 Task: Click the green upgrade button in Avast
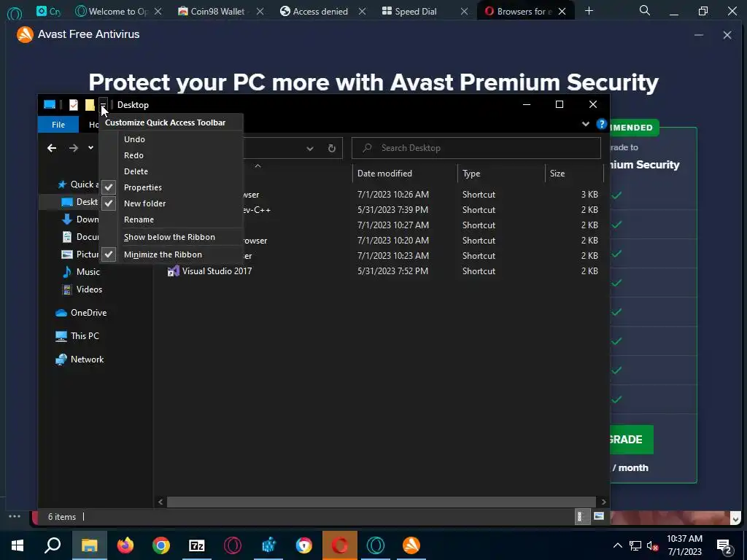pos(632,440)
